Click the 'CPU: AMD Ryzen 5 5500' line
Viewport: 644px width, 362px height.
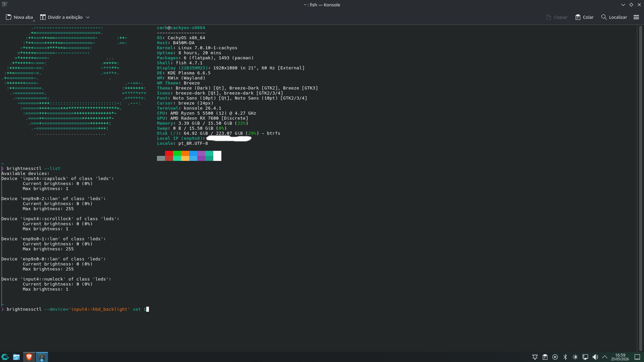point(207,113)
